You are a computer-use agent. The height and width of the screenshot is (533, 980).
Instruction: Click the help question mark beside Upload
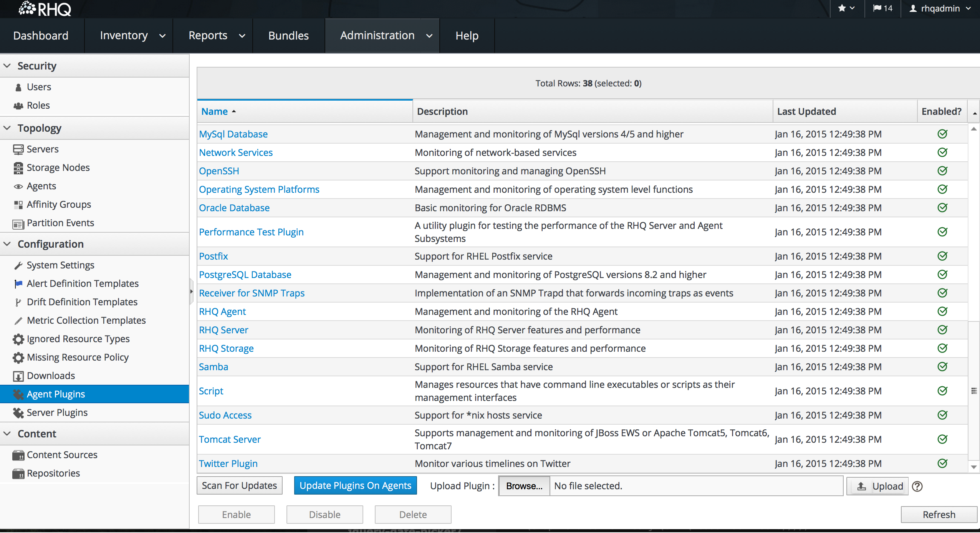click(x=917, y=486)
